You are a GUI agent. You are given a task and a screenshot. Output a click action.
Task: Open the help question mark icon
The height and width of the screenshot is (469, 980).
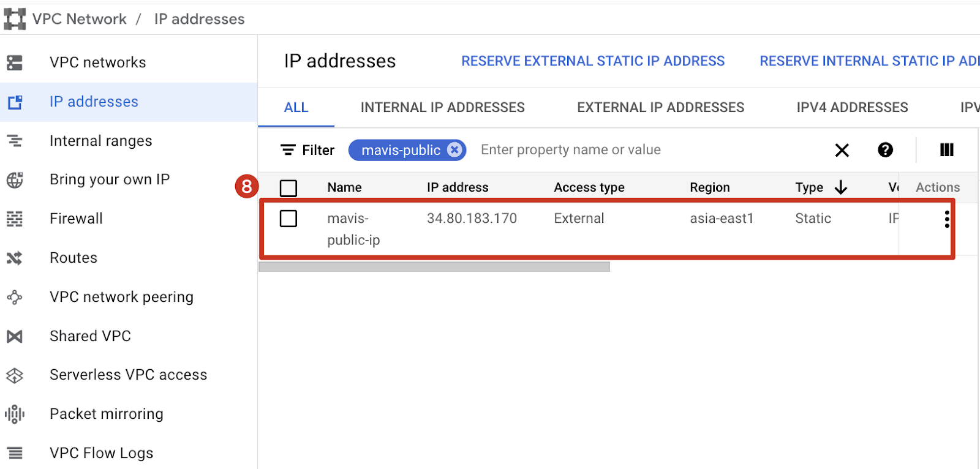(885, 150)
